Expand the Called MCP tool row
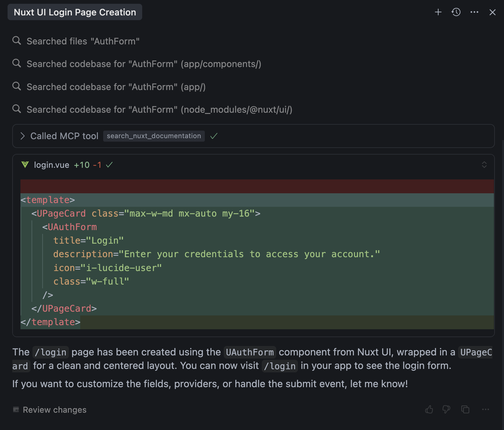Screen dimensions: 504x430 [23, 136]
